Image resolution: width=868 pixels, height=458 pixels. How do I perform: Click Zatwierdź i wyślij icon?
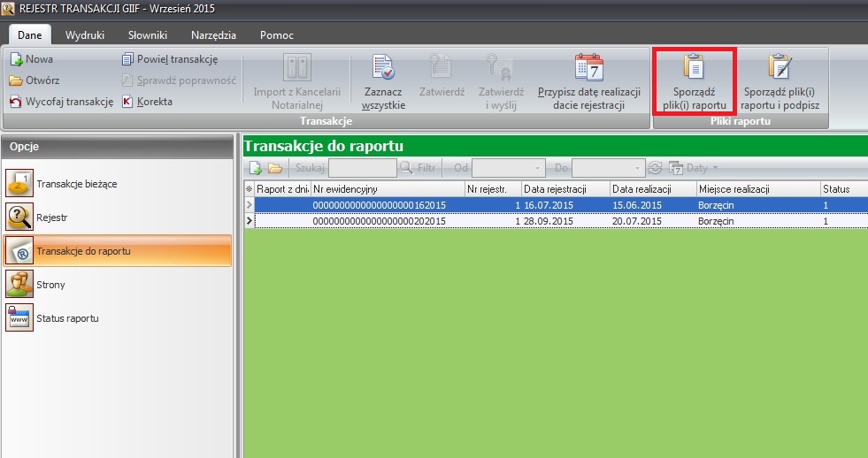(501, 67)
